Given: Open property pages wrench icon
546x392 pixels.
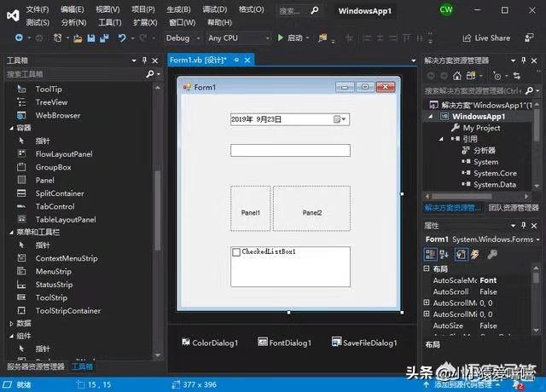Looking at the screenshot, I should [x=492, y=254].
